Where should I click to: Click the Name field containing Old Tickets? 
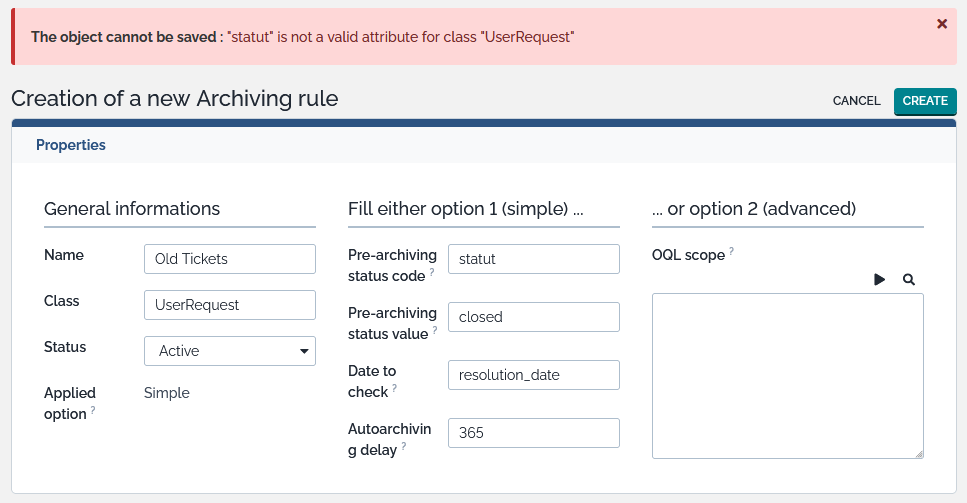coord(230,259)
